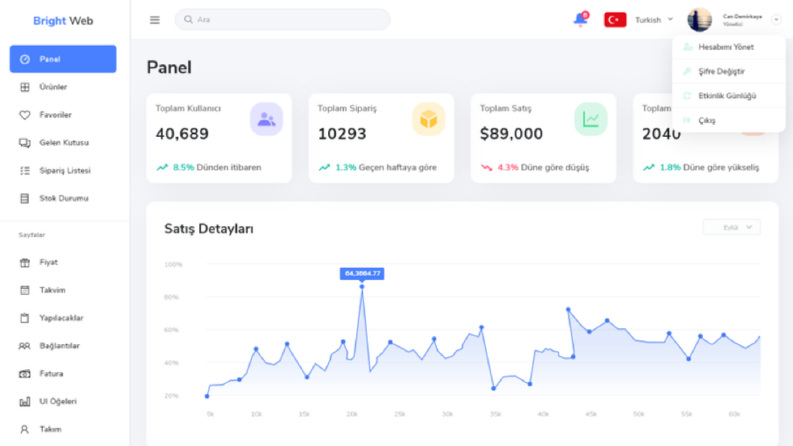Click the Yapılacaklar clipboard icon
The height and width of the screenshot is (446, 793).
[x=24, y=318]
